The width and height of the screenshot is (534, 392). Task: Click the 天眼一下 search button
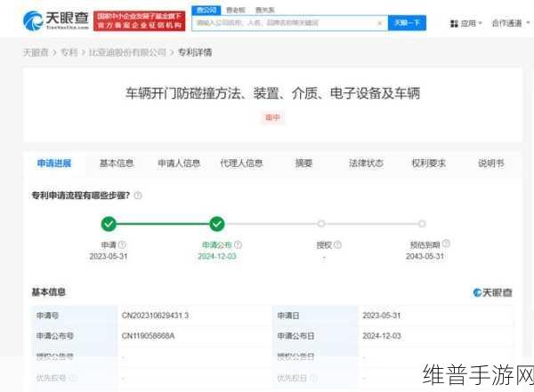(x=407, y=23)
